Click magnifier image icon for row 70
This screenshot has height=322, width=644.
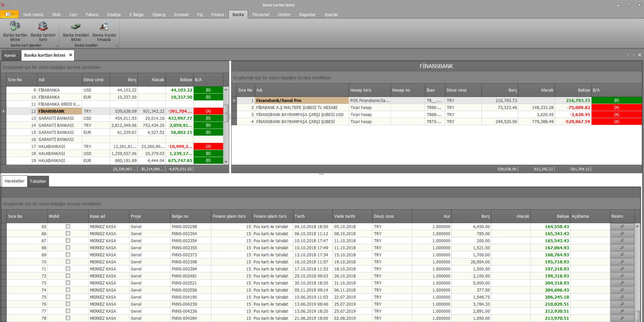pos(622,262)
